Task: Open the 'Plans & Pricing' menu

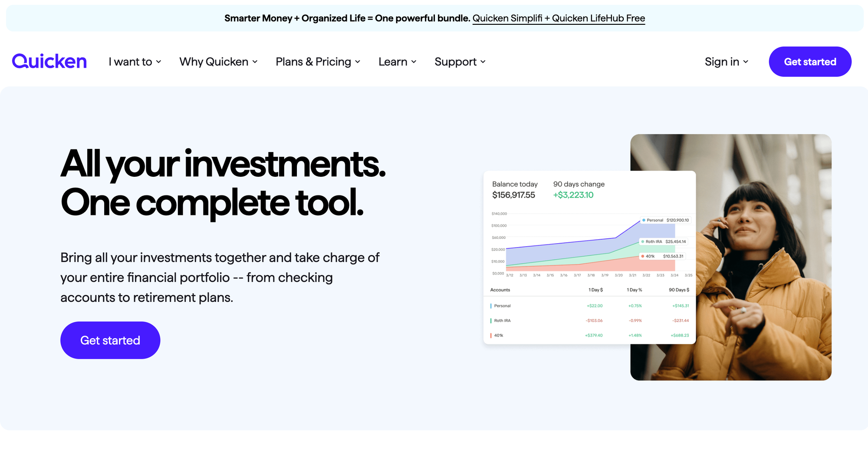Action: [318, 62]
